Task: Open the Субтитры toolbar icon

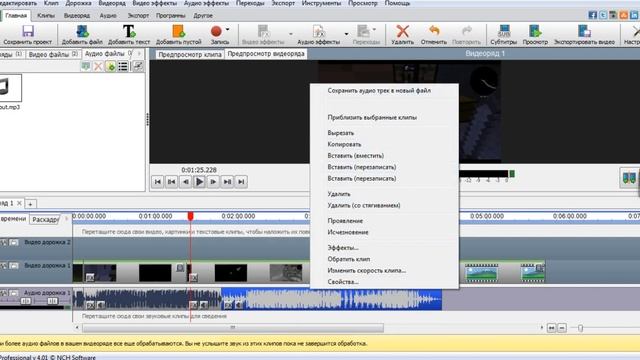Action: pyautogui.click(x=504, y=31)
